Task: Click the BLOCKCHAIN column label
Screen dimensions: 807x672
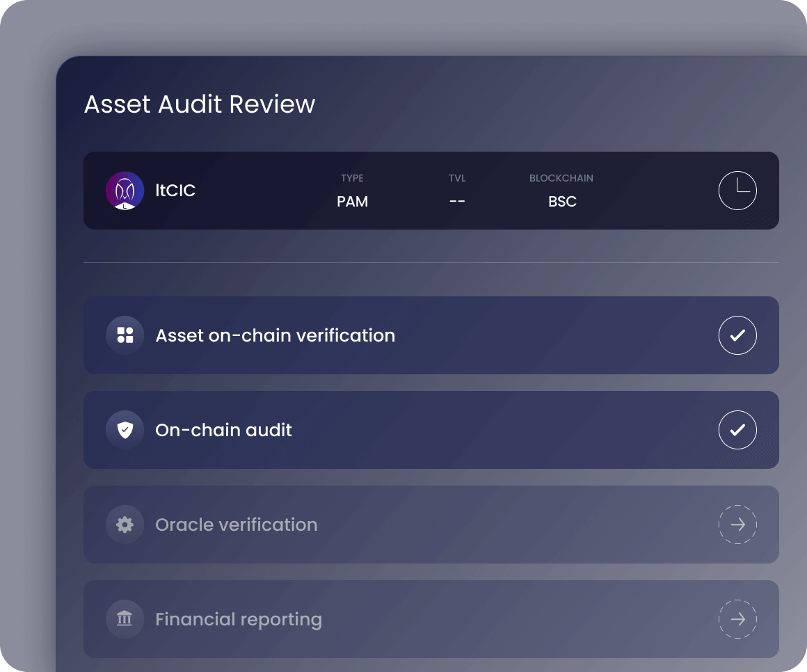Action: coord(561,178)
